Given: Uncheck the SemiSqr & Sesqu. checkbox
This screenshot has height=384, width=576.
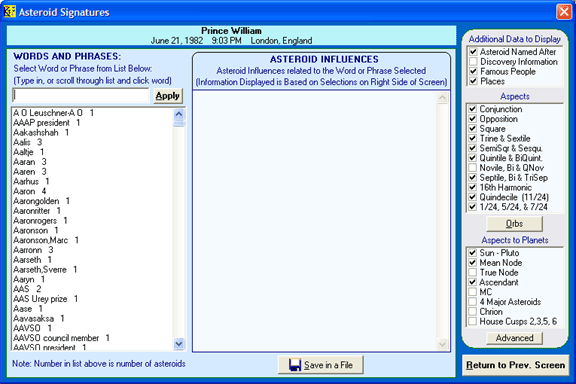Looking at the screenshot, I should tap(472, 148).
